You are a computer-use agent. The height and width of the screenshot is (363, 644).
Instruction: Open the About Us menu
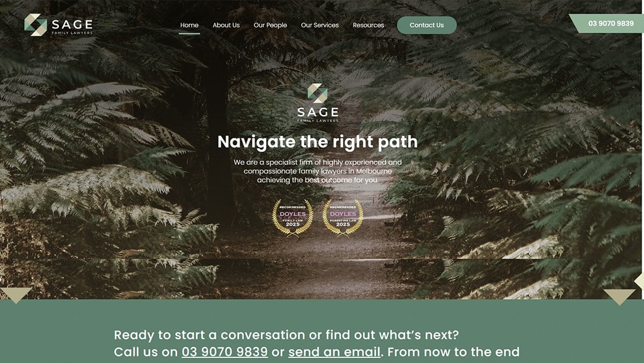point(226,25)
